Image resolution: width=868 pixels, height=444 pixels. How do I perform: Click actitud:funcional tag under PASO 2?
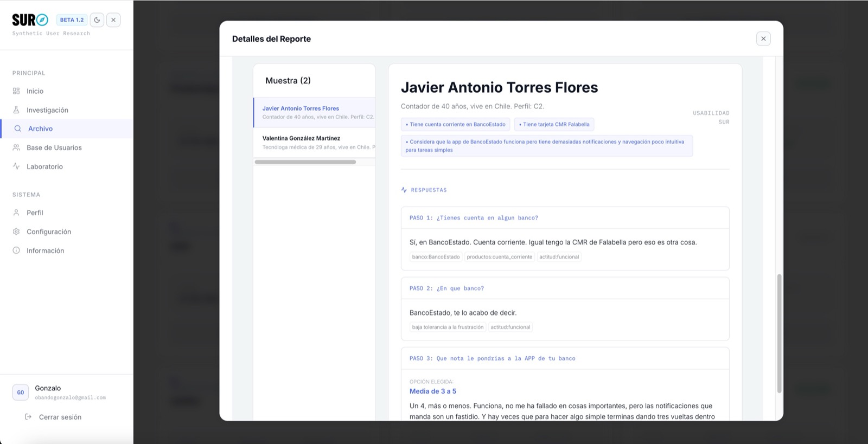510,327
